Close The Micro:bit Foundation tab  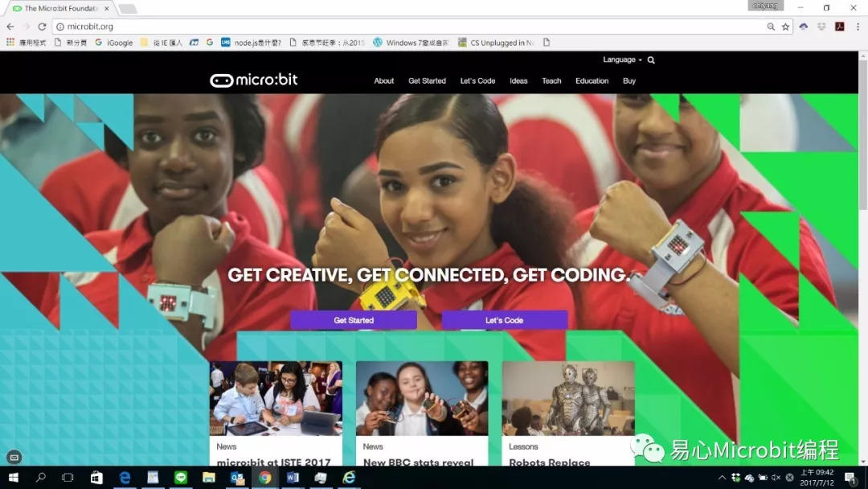tap(107, 8)
